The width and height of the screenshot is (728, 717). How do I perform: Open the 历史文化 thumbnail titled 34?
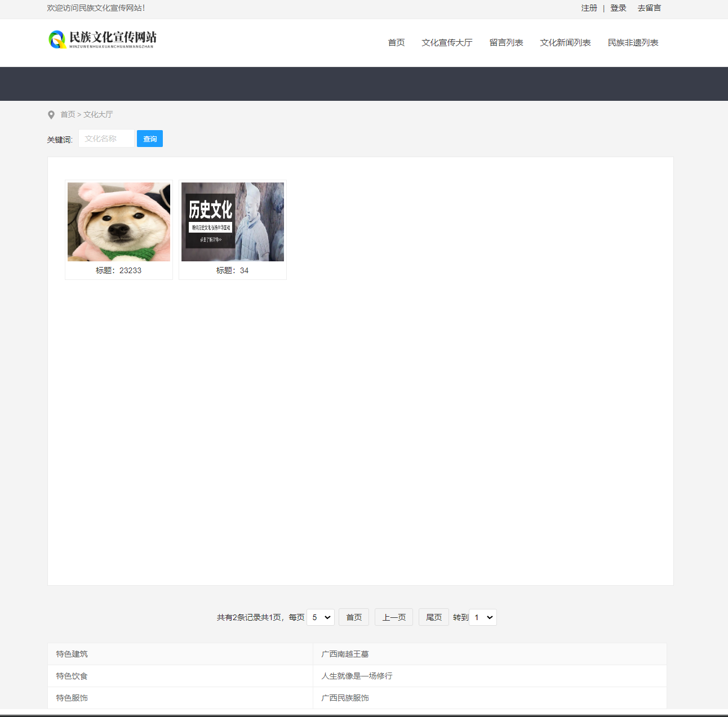coord(233,222)
